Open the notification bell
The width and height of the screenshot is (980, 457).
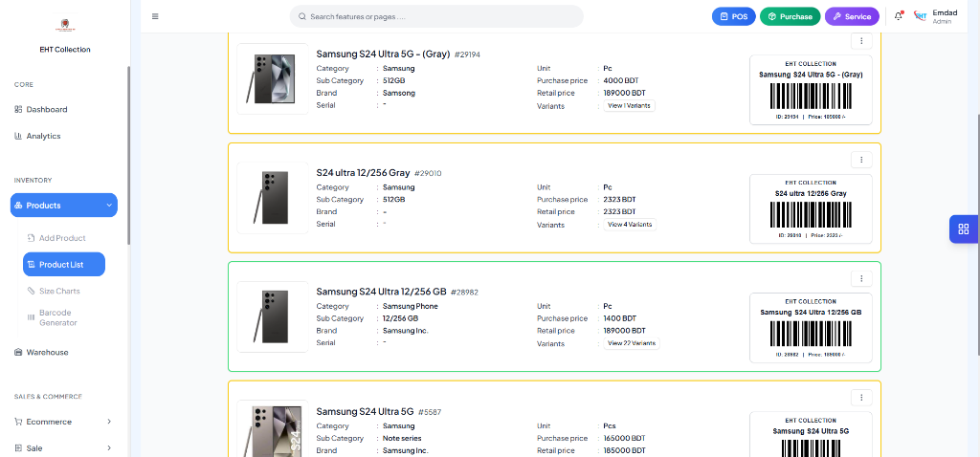coord(899,16)
